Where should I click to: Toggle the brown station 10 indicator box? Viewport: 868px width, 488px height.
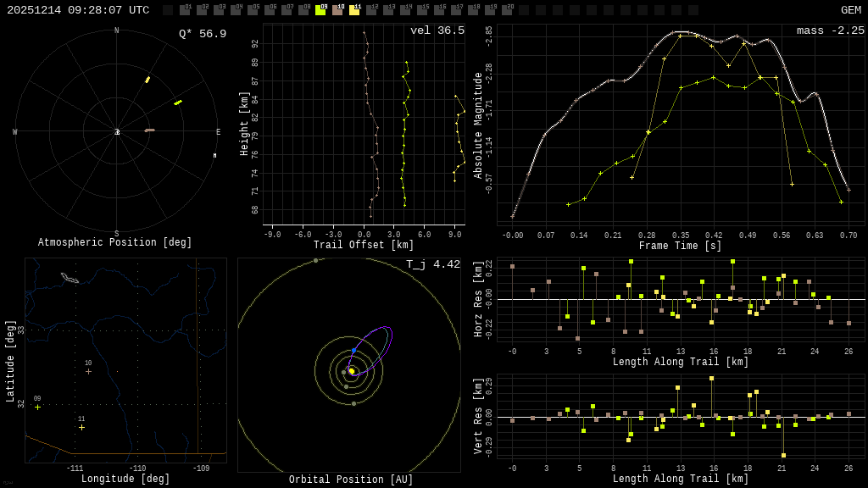337,10
